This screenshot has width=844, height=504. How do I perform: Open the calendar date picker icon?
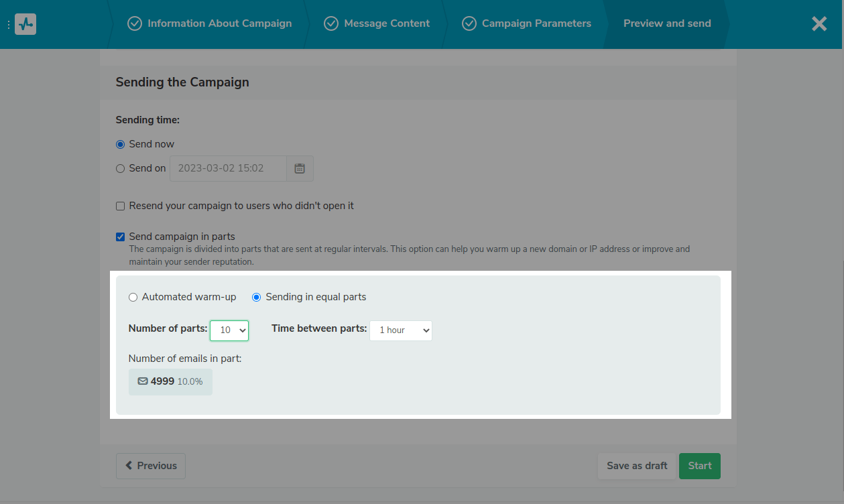(x=300, y=168)
